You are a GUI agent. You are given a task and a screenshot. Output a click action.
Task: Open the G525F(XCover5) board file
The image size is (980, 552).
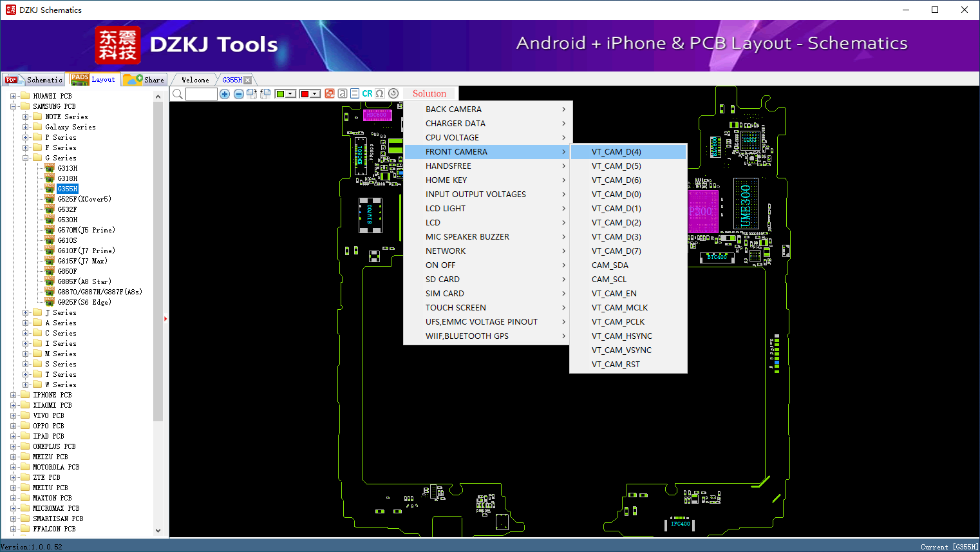tap(84, 199)
